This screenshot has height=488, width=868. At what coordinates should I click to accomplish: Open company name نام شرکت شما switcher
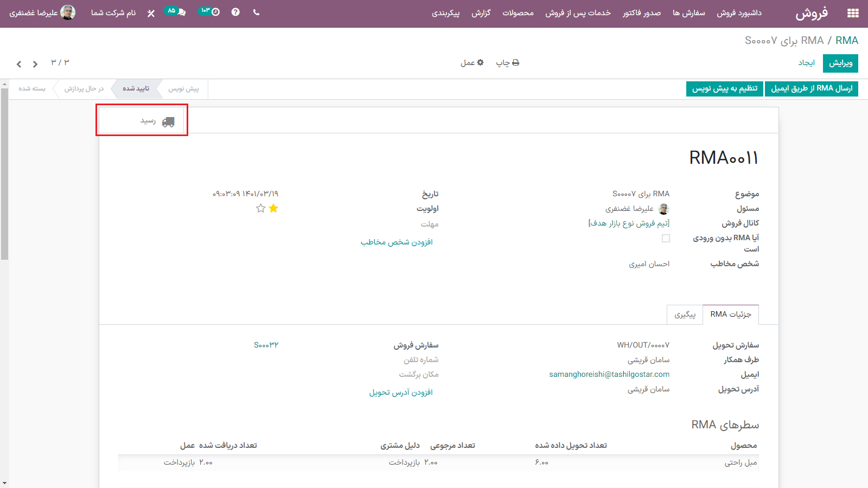113,12
